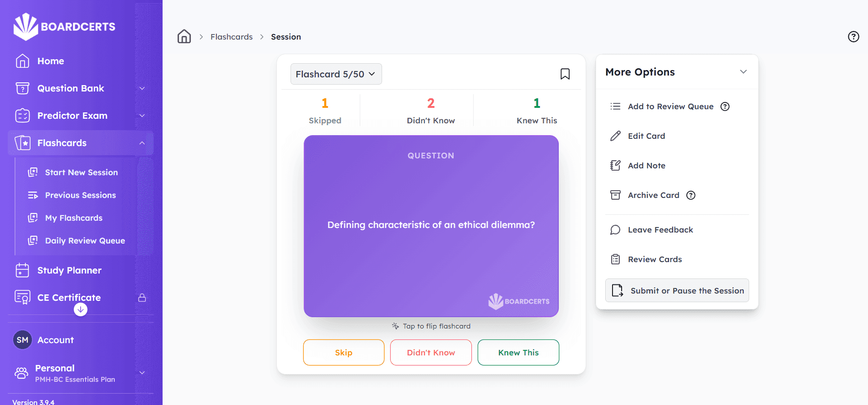Expand the Predictor Exam submenu
The height and width of the screenshot is (405, 868).
142,116
